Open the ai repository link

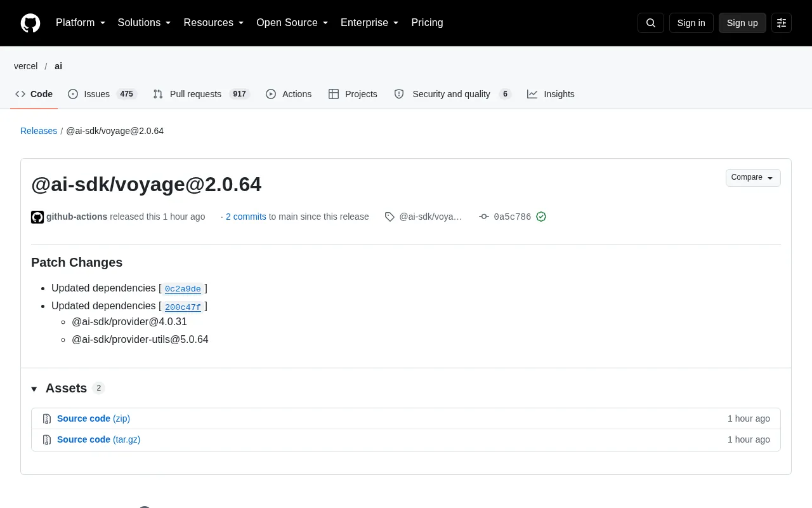(58, 66)
